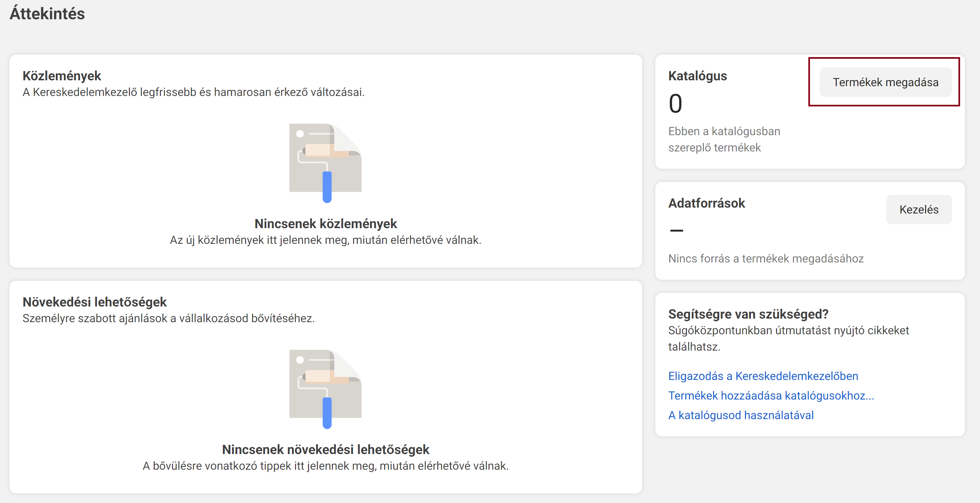This screenshot has height=503, width=980.
Task: Click the Súgóközpontunkban útmutatást description text
Action: click(788, 338)
